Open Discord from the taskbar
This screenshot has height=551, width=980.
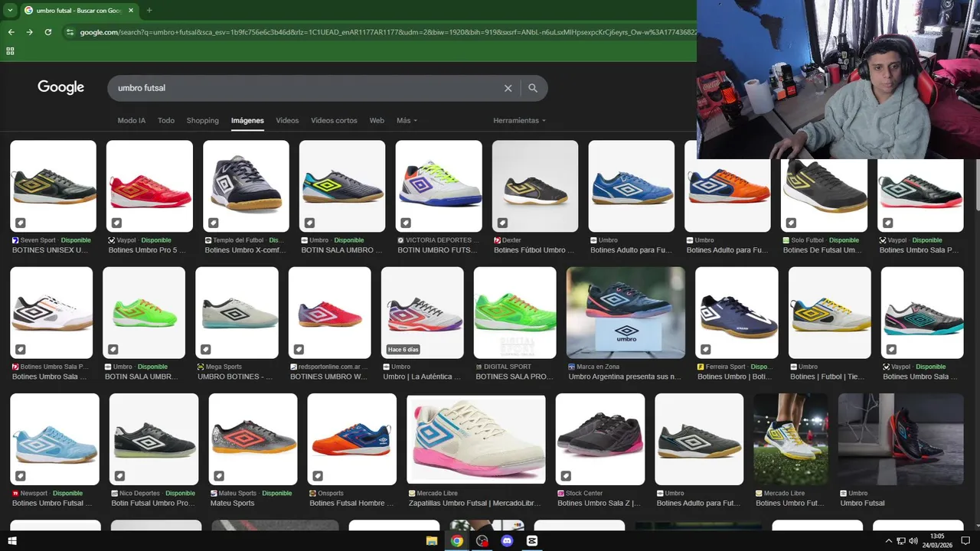pos(507,541)
